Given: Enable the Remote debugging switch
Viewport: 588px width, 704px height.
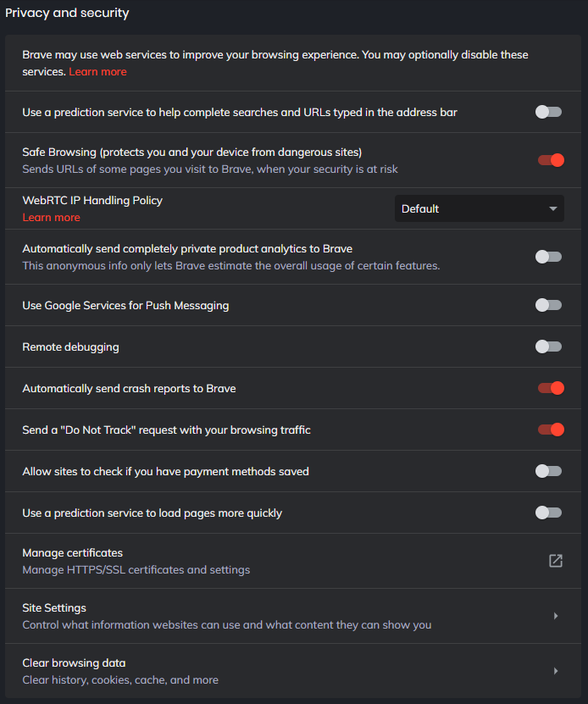Looking at the screenshot, I should pos(549,346).
